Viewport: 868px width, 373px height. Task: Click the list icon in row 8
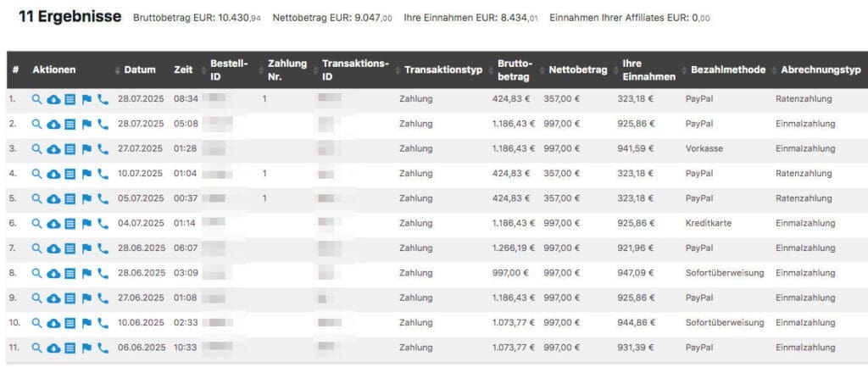coord(70,273)
